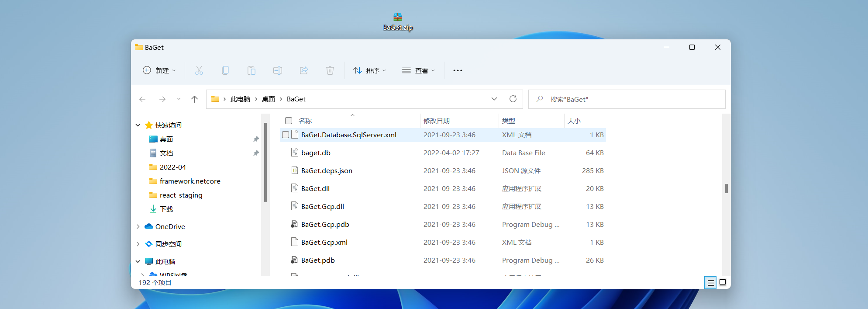Open the 新建 dropdown

(159, 70)
